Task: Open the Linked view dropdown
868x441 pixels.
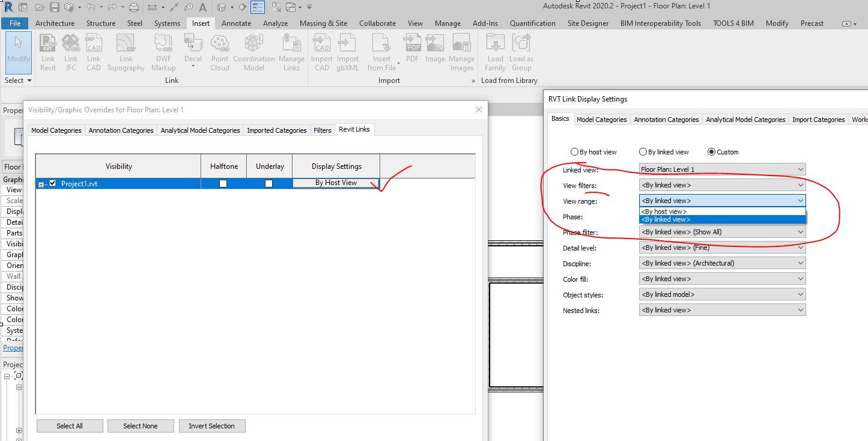Action: tap(801, 169)
